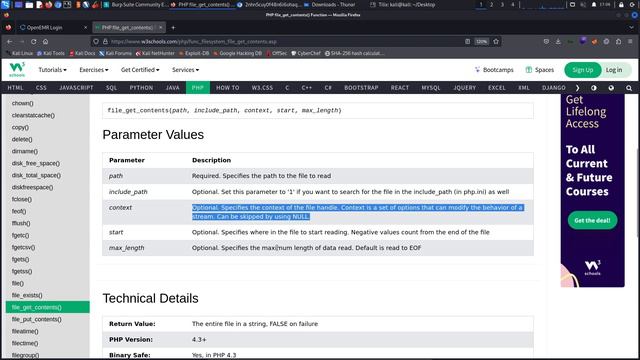Open the Kali Tools bookmark
640x360 pixels.
pos(51,53)
